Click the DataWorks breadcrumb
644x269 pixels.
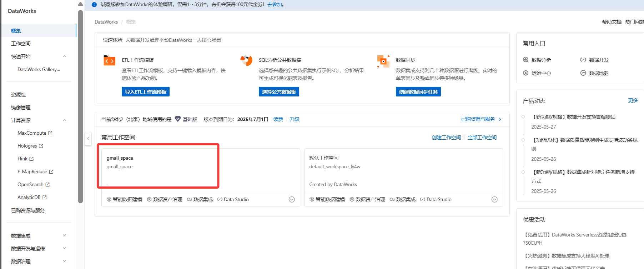point(106,22)
